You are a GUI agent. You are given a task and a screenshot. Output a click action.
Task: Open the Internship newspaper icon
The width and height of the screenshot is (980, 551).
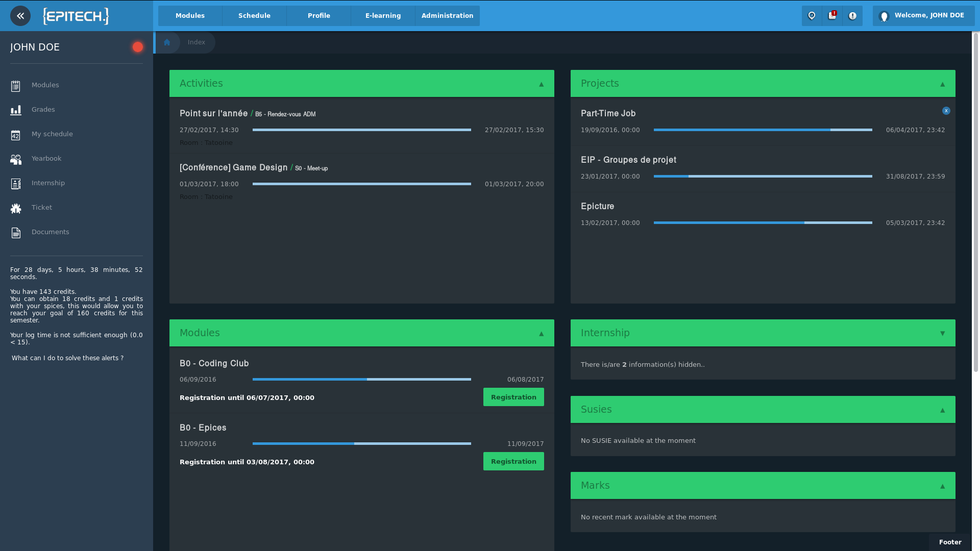(x=16, y=183)
